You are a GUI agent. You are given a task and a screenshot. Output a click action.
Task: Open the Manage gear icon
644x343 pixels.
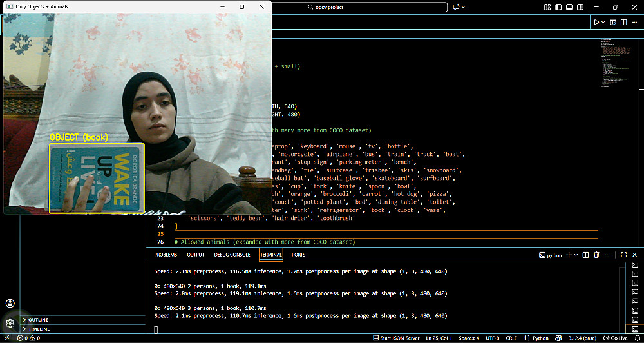tap(10, 324)
